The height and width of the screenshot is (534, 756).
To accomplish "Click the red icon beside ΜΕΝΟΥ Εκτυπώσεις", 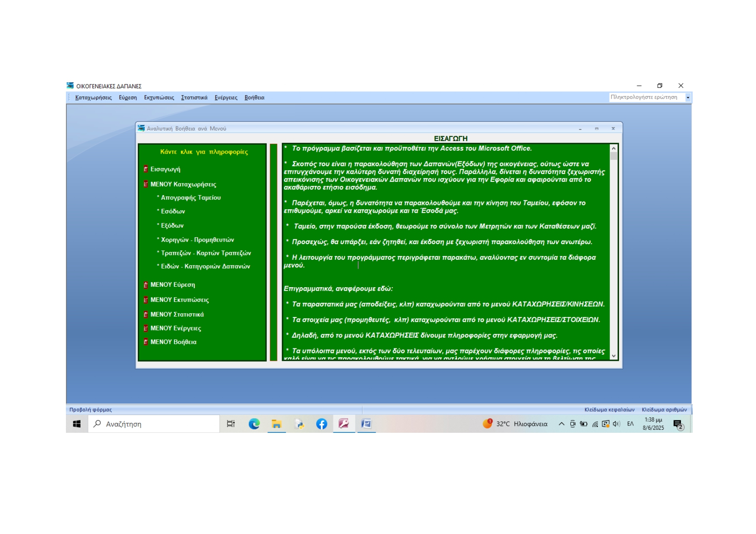I will [146, 300].
